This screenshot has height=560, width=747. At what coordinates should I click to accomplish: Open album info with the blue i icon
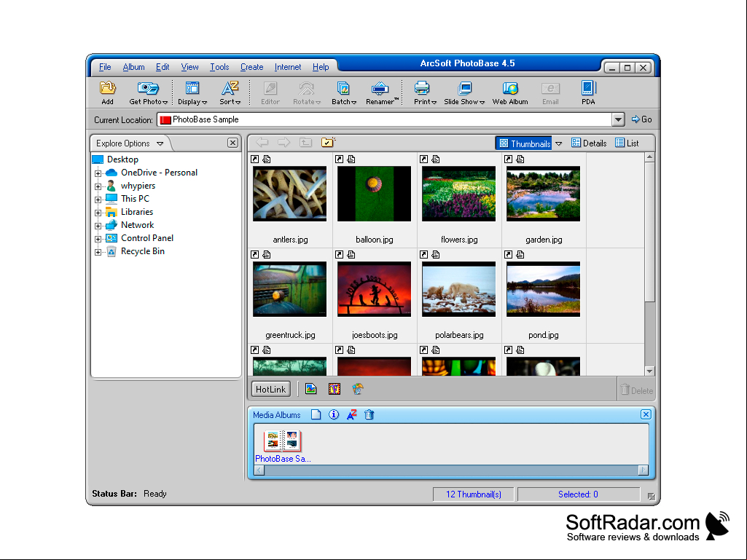pos(334,415)
